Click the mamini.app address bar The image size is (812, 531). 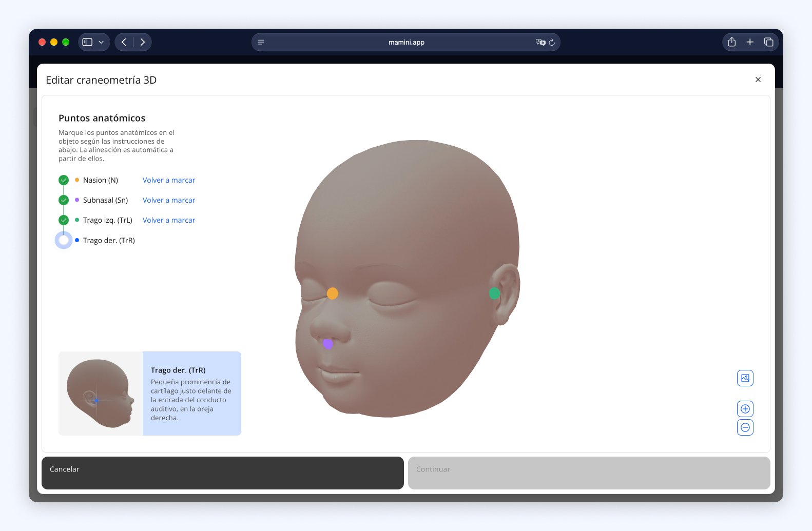pyautogui.click(x=405, y=42)
